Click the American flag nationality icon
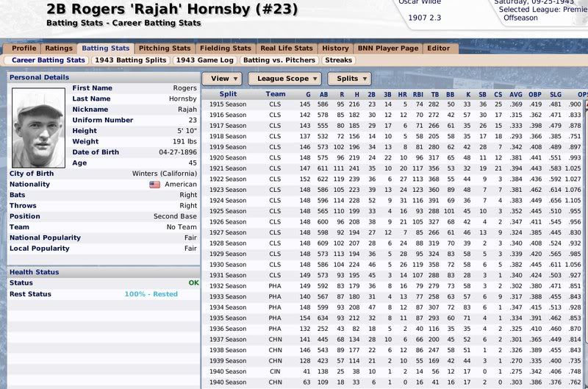 tap(154, 185)
